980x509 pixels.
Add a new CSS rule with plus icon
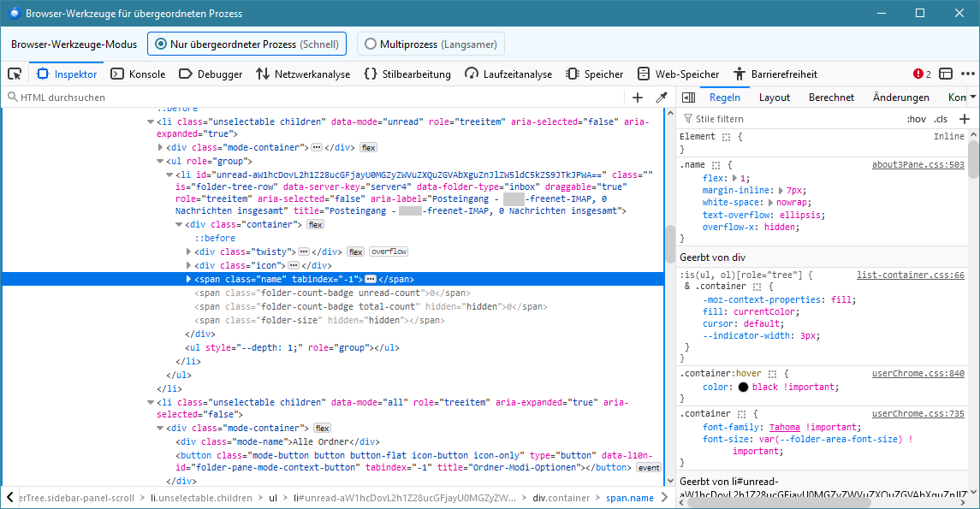click(x=965, y=119)
